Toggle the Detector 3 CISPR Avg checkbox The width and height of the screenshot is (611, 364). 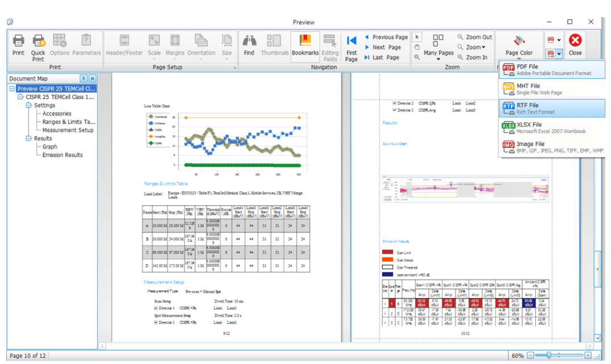point(395,110)
